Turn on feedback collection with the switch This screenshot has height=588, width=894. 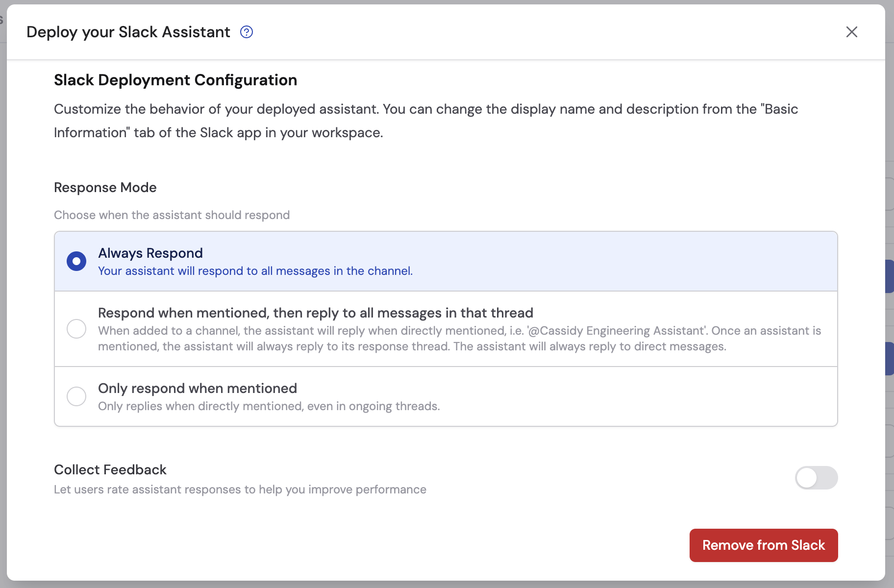coord(816,478)
